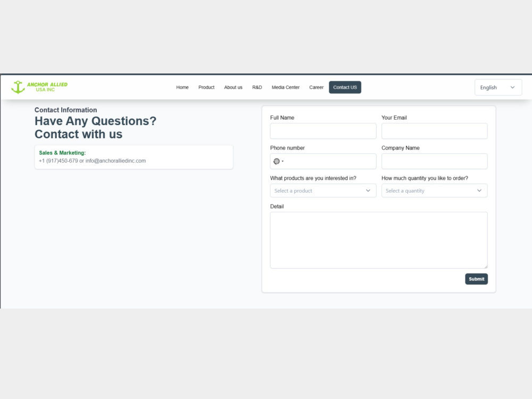The height and width of the screenshot is (399, 532).
Task: Go to the Home page
Action: tap(182, 87)
